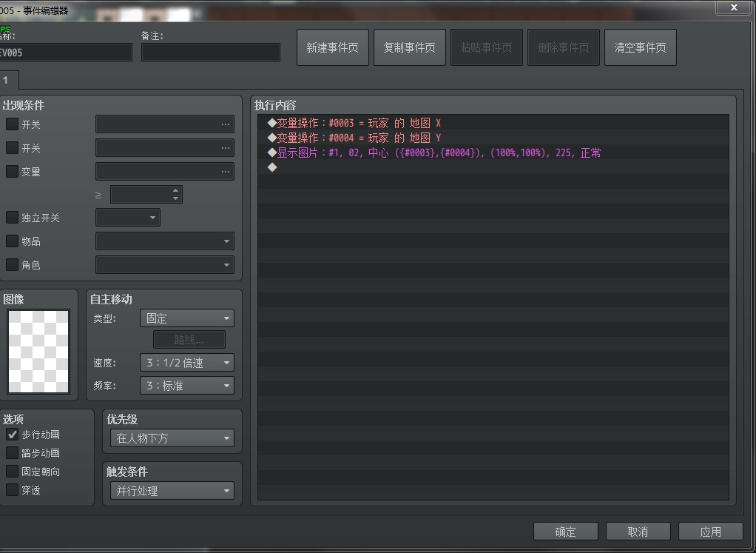Check the 踏步动画 option
756x553 pixels.
12,452
